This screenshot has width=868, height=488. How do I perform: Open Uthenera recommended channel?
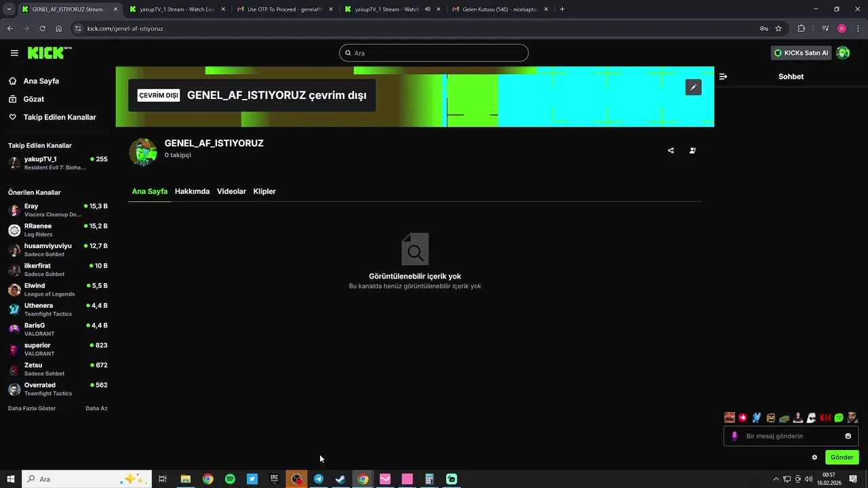[58, 309]
